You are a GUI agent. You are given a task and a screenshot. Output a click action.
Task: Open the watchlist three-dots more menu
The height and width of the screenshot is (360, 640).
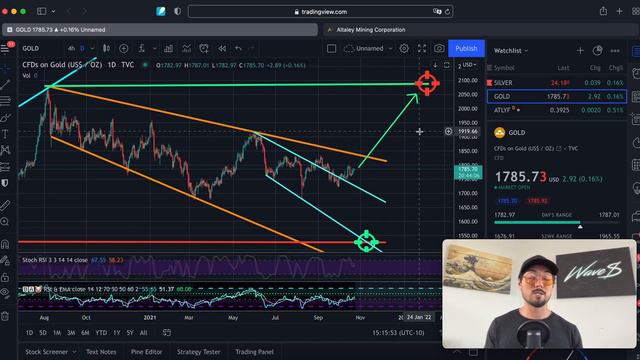[x=615, y=51]
